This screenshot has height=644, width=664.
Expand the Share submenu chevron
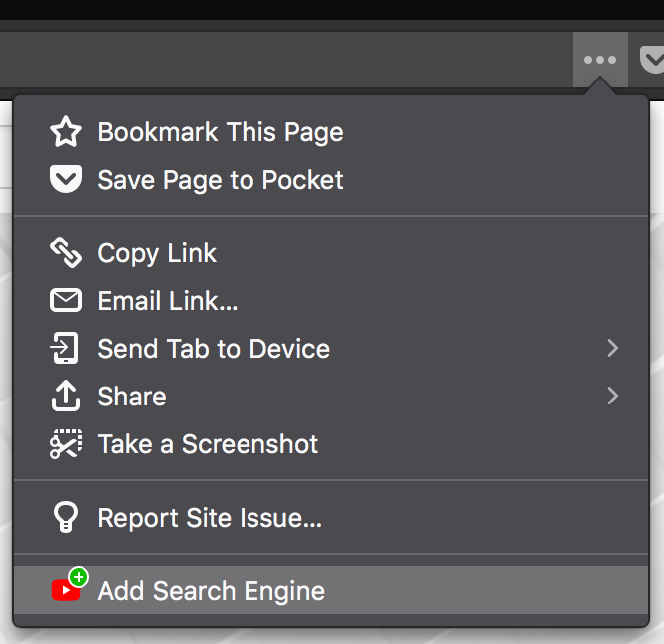tap(612, 396)
